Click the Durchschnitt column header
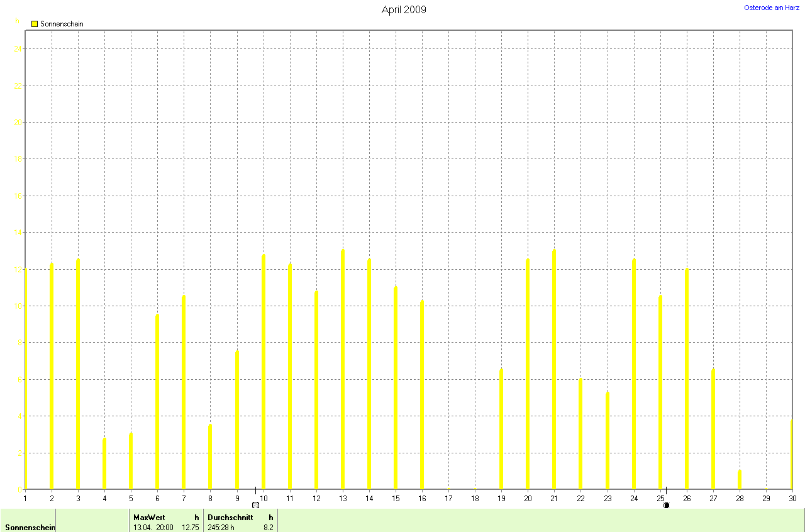Viewport: 805px width, 532px height. [x=230, y=517]
